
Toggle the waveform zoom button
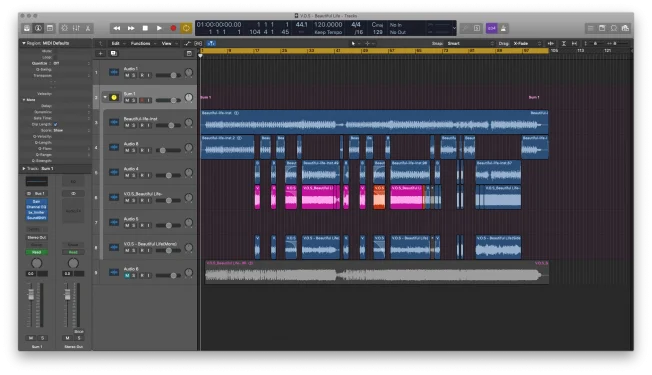click(x=551, y=43)
